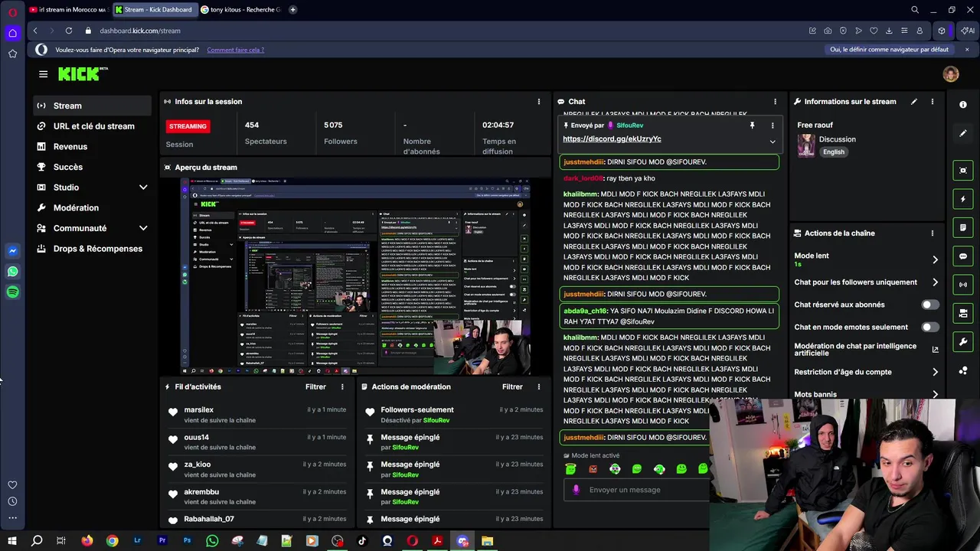Screen dimensions: 980x551
Task: Open Actions de modération options menu
Action: 538,386
